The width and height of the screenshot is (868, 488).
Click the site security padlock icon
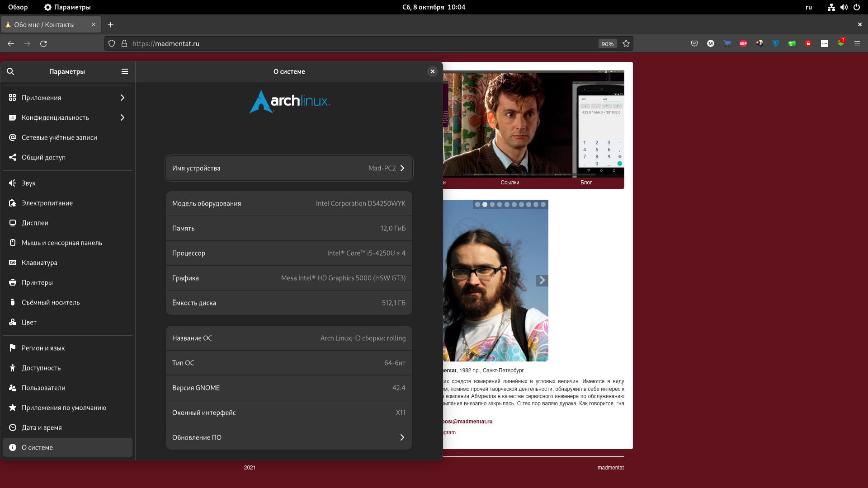[124, 43]
